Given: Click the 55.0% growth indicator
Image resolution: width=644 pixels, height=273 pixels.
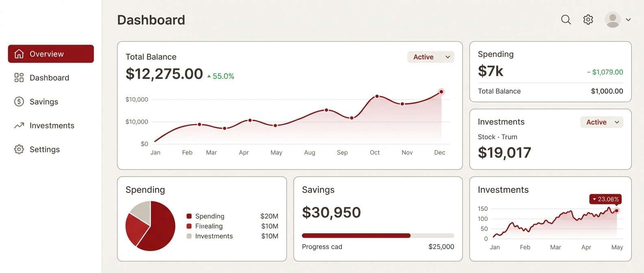Looking at the screenshot, I should click(x=221, y=76).
